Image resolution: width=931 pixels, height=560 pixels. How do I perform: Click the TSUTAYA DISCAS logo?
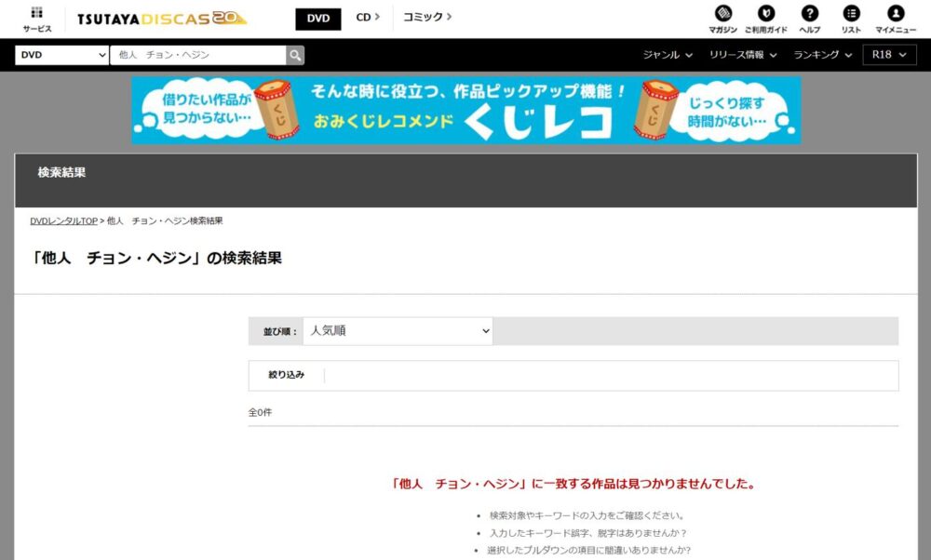point(158,17)
